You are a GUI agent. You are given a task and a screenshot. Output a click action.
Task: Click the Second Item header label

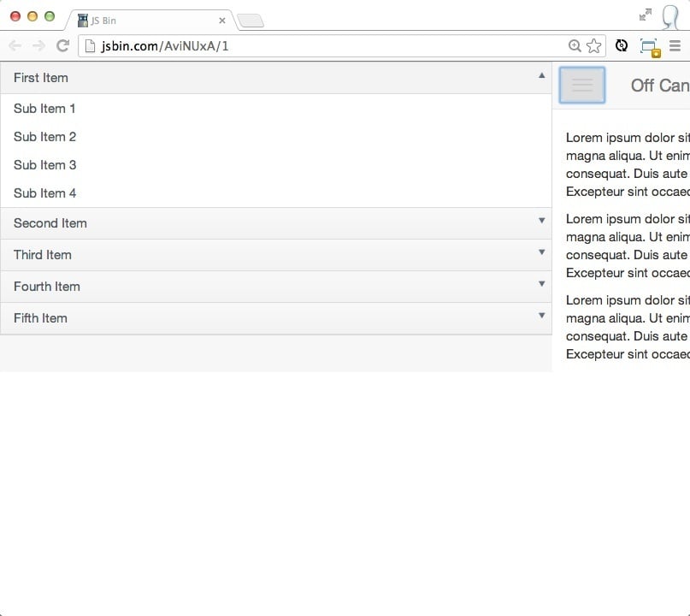click(50, 223)
